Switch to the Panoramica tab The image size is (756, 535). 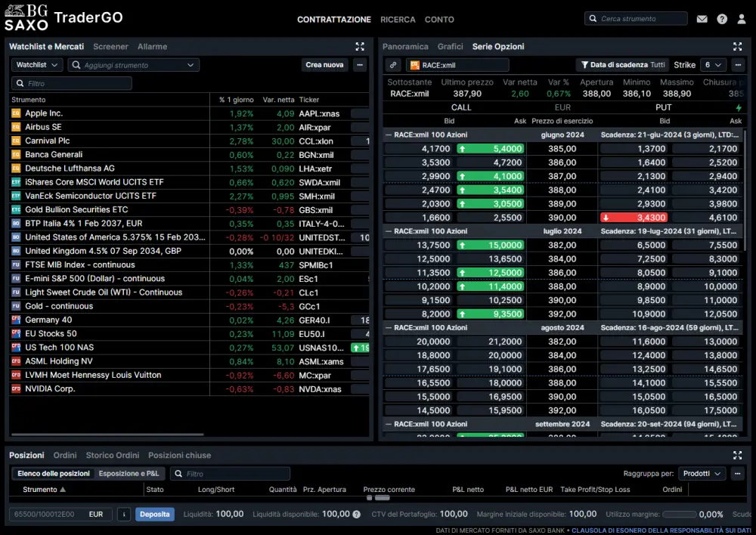(x=405, y=46)
